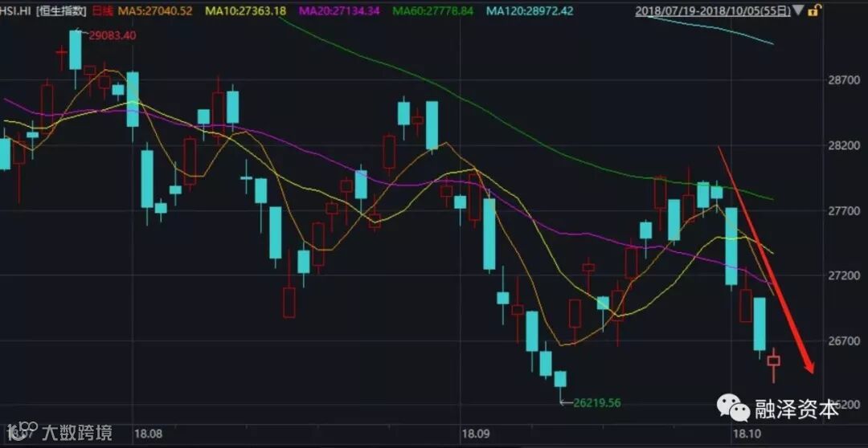Image resolution: width=868 pixels, height=448 pixels.
Task: Click the MA10:27363.18 indicator label
Action: (x=246, y=11)
